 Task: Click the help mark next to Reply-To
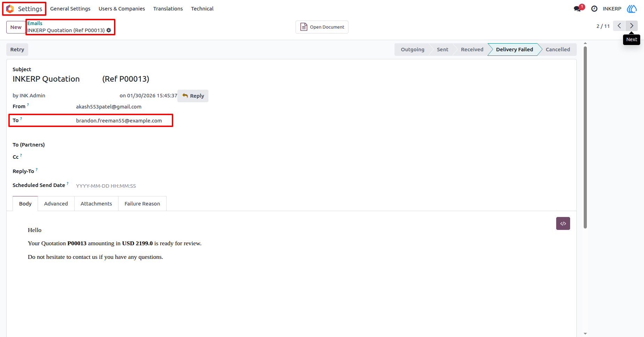click(37, 170)
